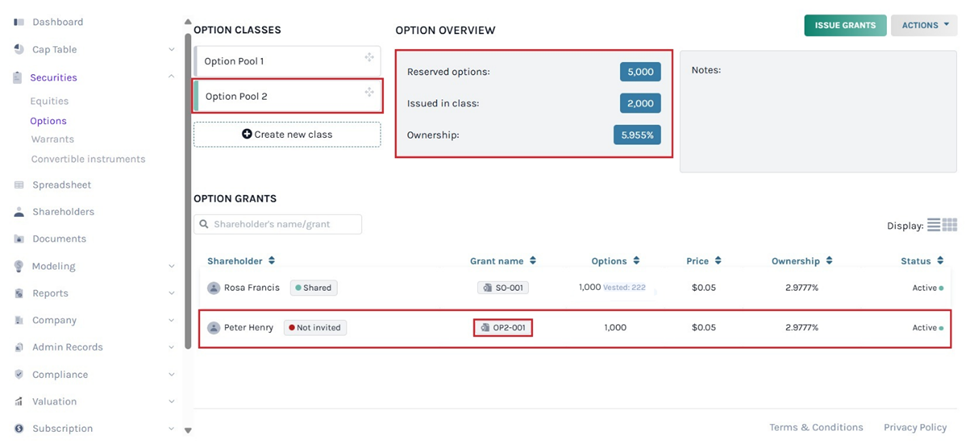Click the Vested: 222 label

pyautogui.click(x=624, y=288)
